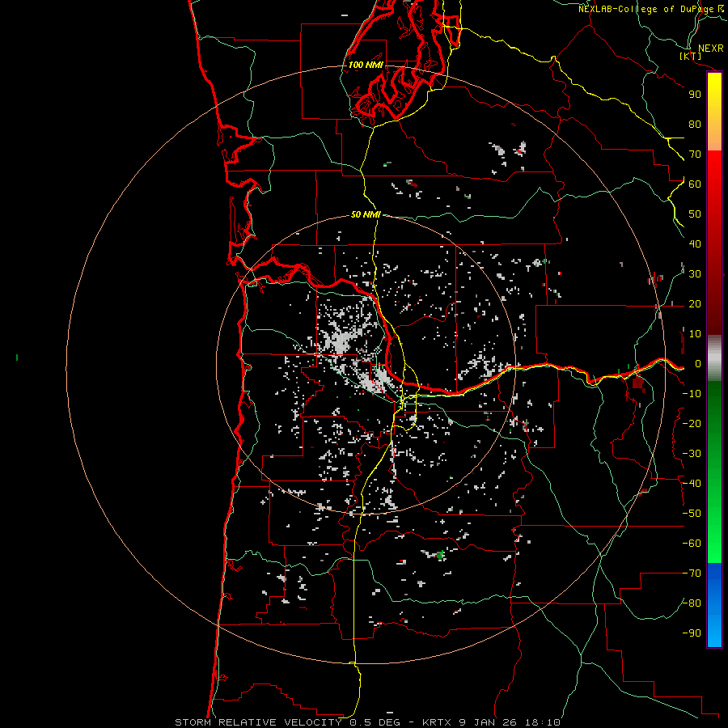728x728 pixels.
Task: Click the positive 70 value on velocity scale
Action: pos(695,154)
